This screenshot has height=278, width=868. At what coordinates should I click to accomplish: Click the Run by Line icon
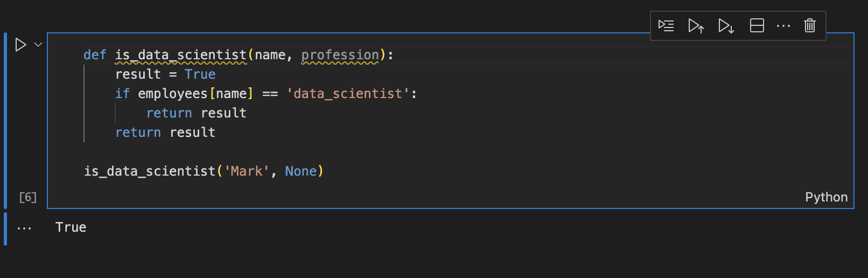point(666,25)
